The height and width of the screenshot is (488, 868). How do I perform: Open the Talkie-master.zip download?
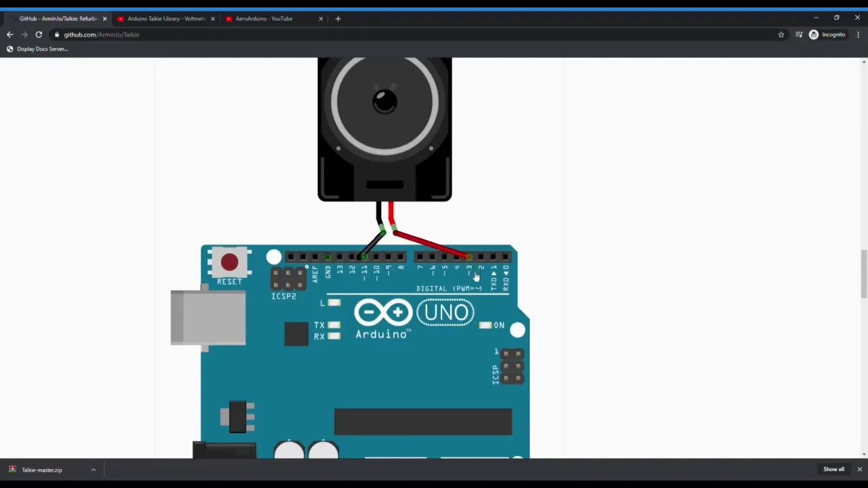pos(42,470)
